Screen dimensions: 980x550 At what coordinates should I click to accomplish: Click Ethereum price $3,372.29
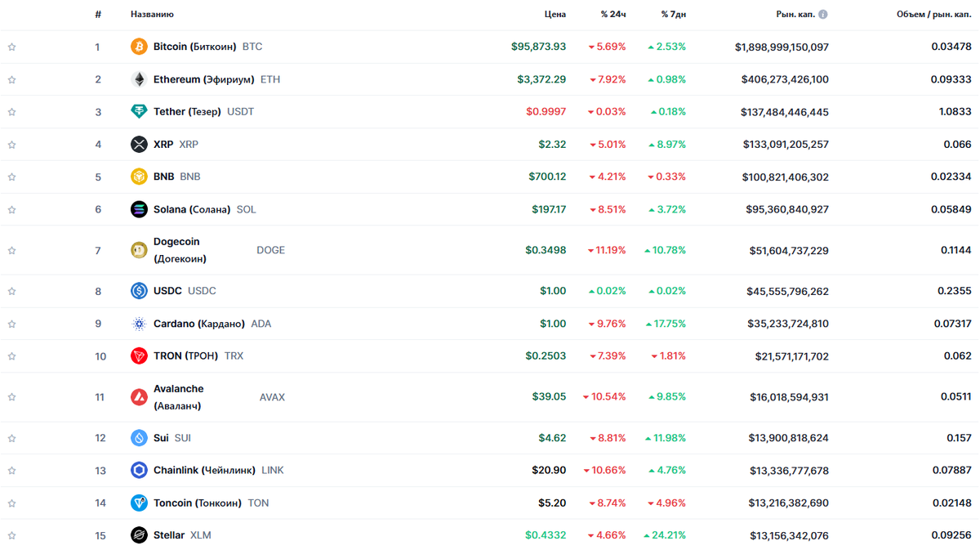click(541, 79)
